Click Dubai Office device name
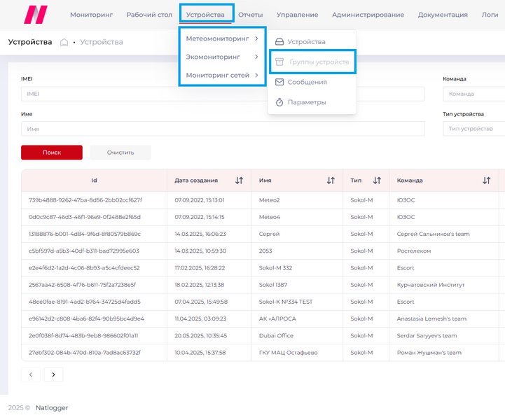Image resolution: width=505 pixels, height=420 pixels. tap(276, 336)
